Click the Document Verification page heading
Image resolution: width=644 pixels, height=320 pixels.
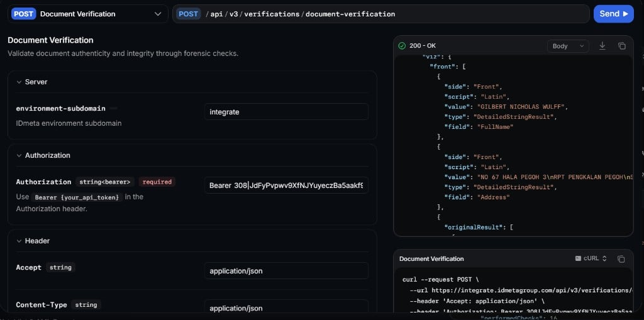(50, 40)
